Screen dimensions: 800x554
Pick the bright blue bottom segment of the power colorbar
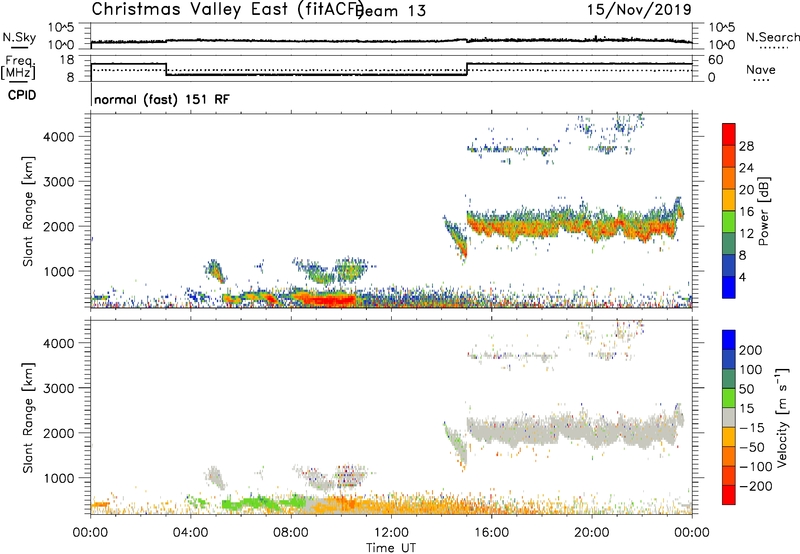(729, 287)
